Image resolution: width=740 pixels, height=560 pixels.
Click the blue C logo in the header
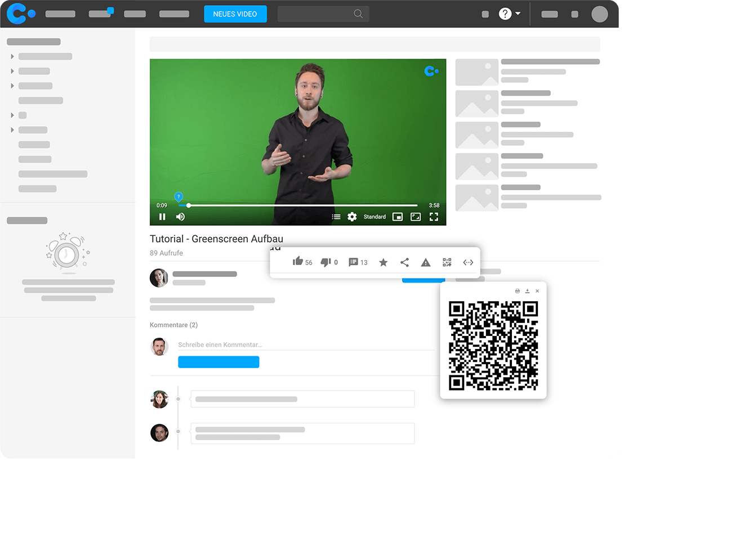pos(21,14)
